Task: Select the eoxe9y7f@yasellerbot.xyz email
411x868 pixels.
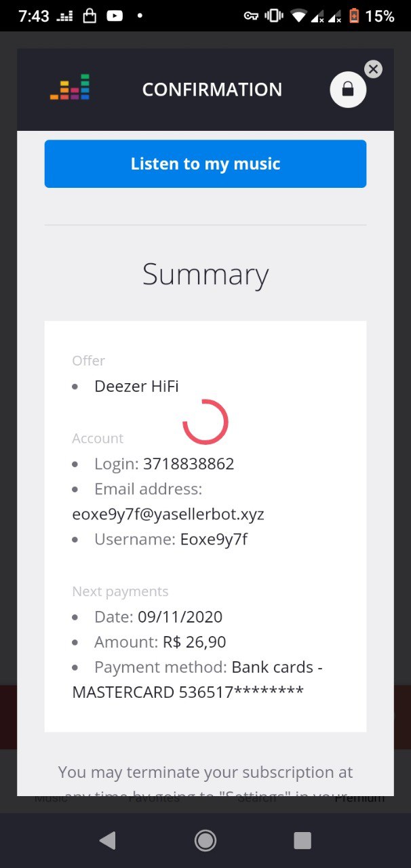Action: tap(168, 514)
